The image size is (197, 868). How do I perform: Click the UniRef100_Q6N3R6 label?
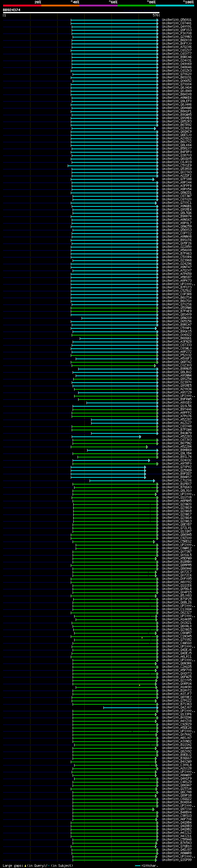point(177,664)
